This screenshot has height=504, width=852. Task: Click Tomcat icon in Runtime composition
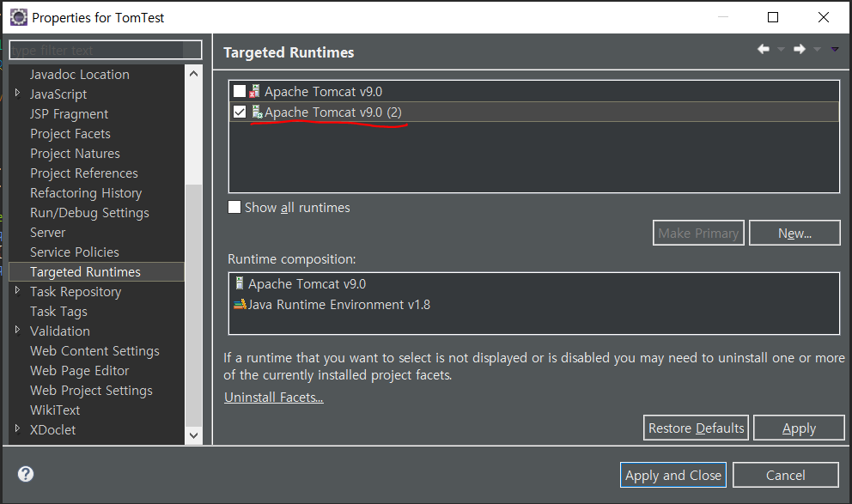click(239, 283)
